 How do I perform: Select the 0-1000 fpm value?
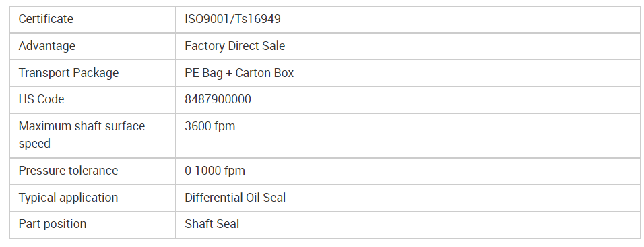[215, 171]
